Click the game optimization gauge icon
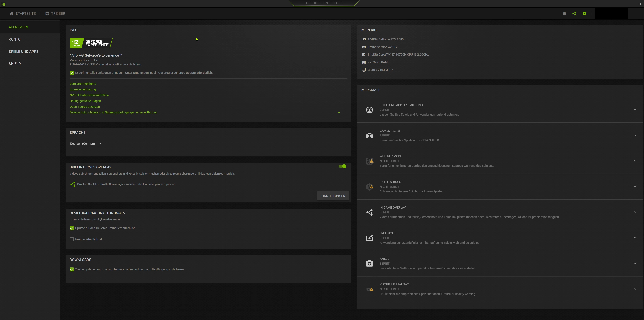 [369, 110]
